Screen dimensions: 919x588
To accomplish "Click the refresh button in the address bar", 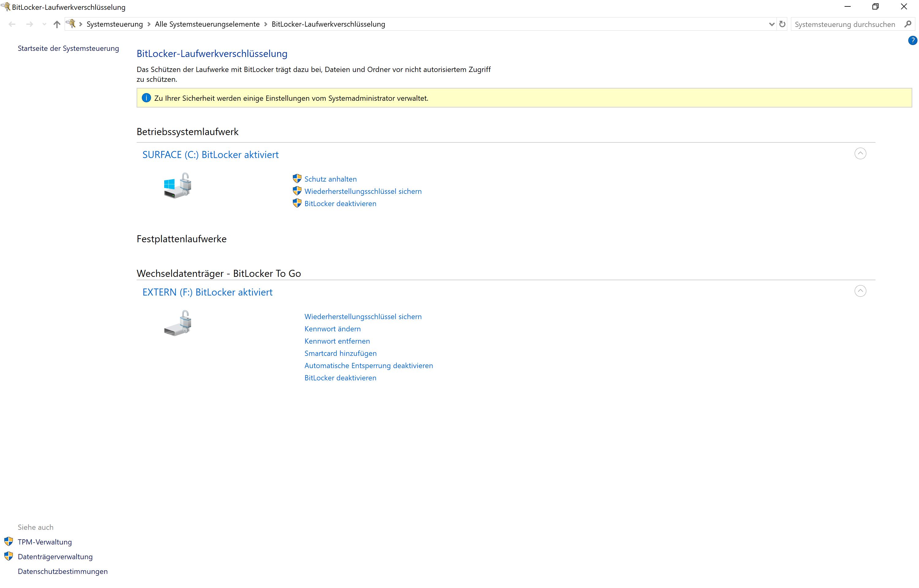I will [782, 24].
